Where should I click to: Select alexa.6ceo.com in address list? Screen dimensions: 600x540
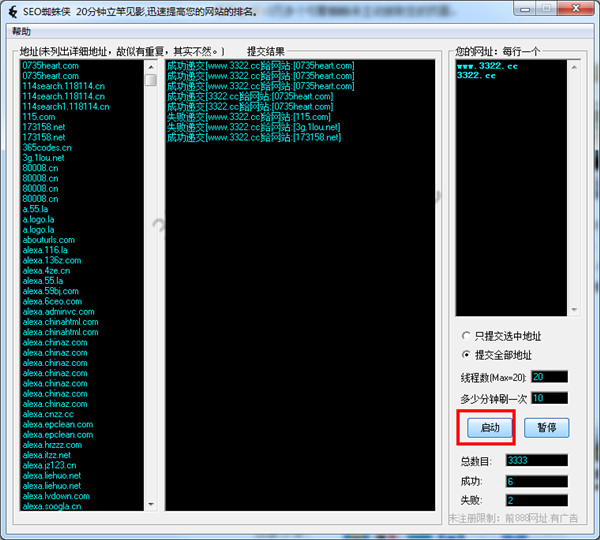coord(52,301)
